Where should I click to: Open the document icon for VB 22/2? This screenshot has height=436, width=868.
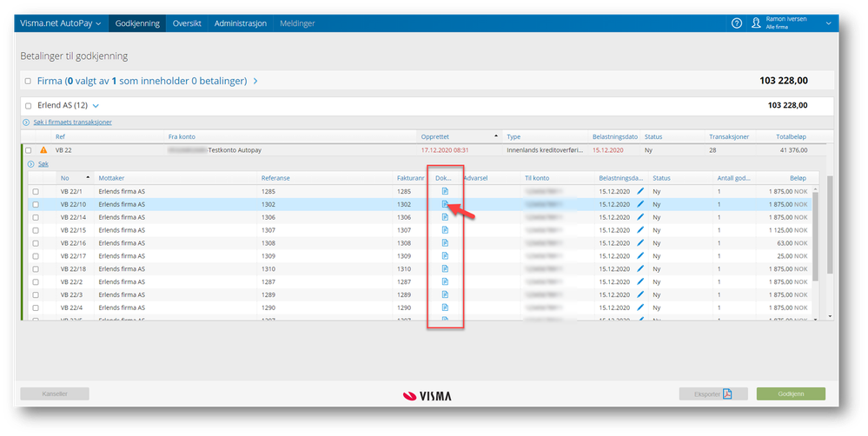pyautogui.click(x=445, y=281)
